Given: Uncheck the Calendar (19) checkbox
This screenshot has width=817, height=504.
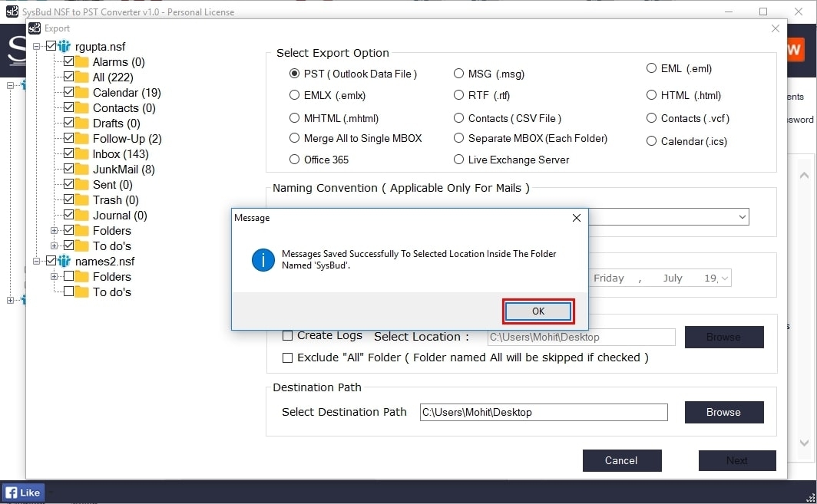Looking at the screenshot, I should pyautogui.click(x=68, y=92).
